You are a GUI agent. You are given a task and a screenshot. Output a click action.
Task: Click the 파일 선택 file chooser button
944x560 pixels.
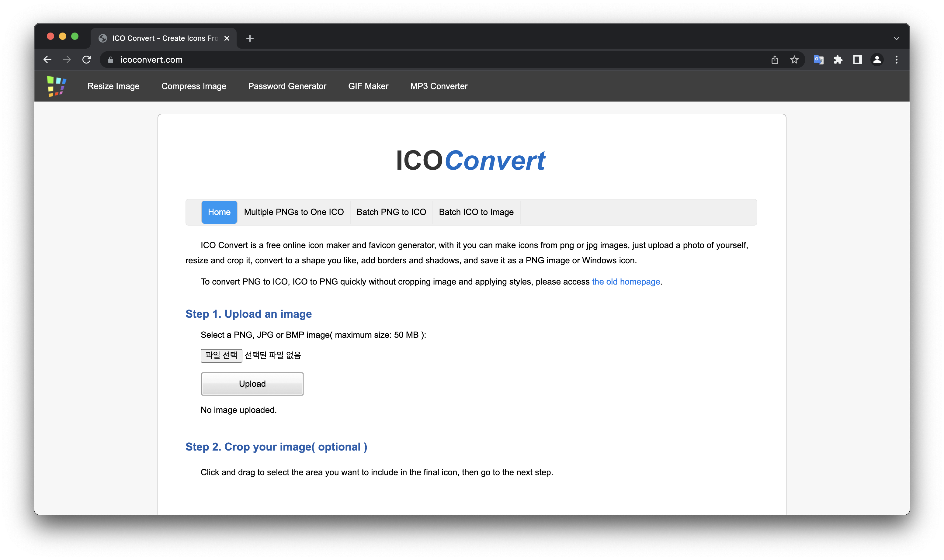[221, 355]
